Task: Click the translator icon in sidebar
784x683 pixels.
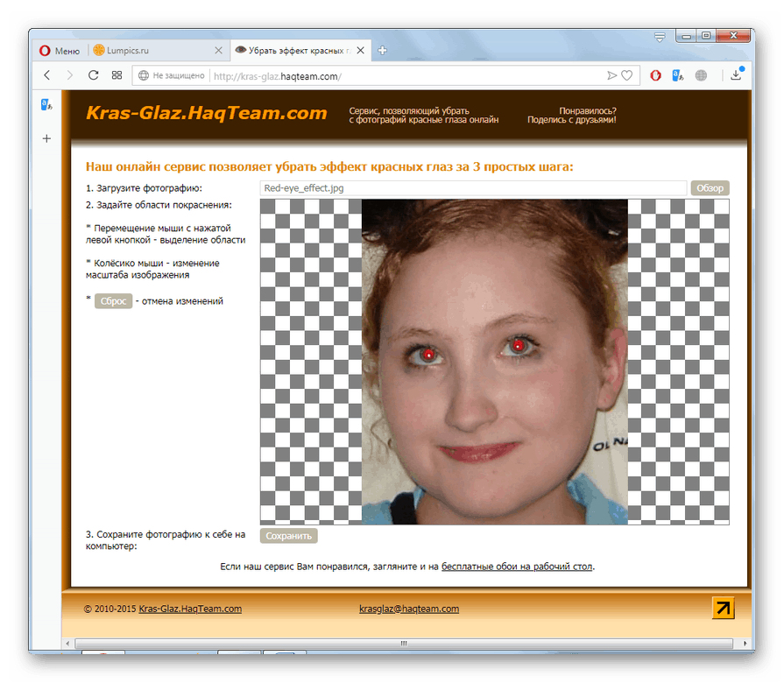Action: [46, 105]
